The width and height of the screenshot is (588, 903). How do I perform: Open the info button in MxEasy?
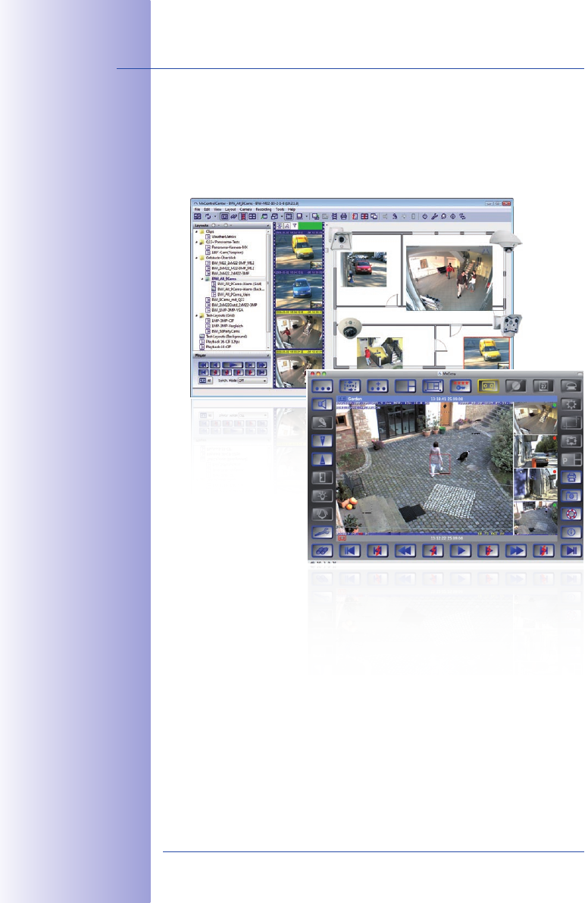(x=571, y=533)
